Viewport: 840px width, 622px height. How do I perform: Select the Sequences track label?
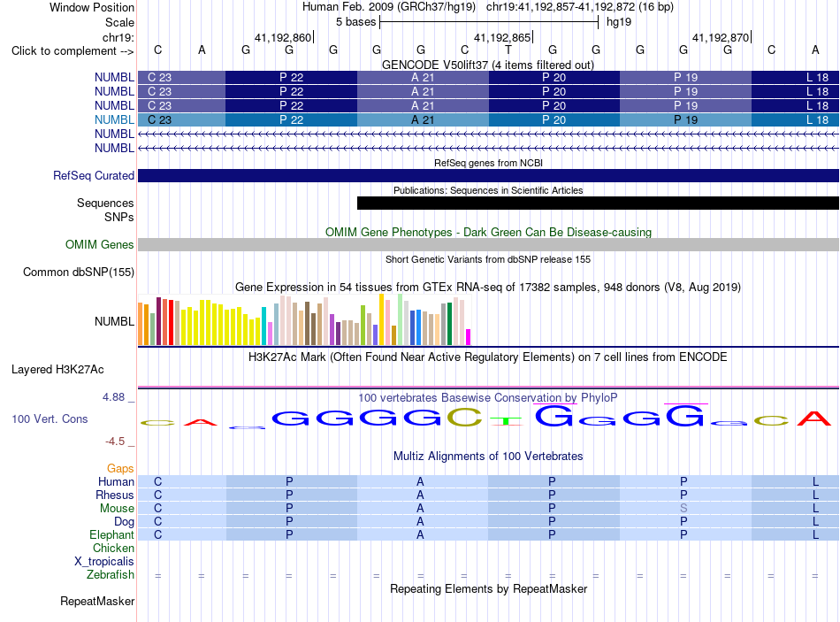point(105,203)
